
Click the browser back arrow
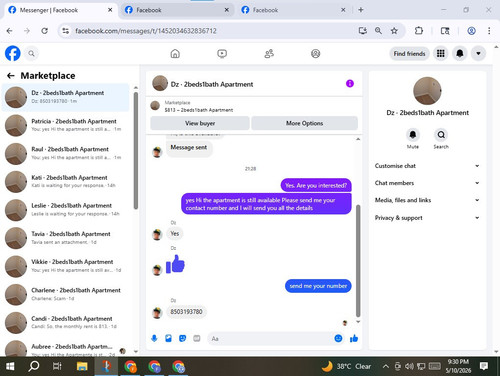9,31
